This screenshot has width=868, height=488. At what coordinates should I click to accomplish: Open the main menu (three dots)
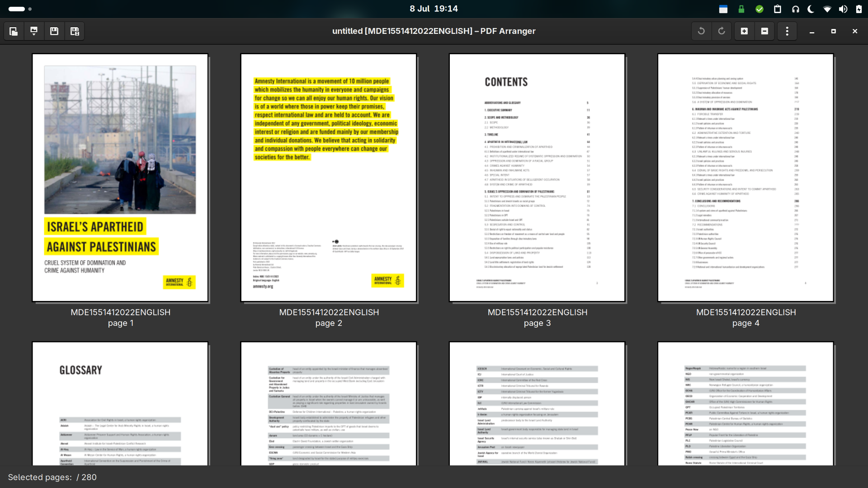(x=787, y=31)
